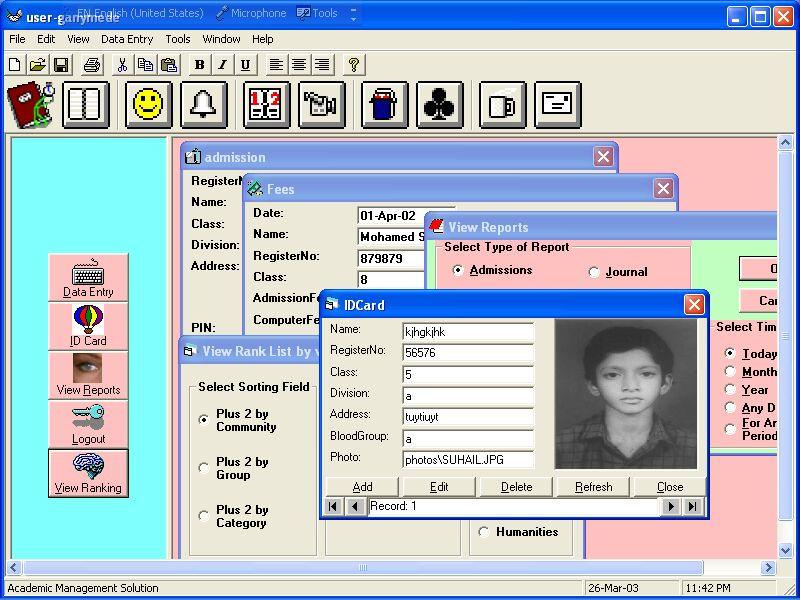Select the Humanities radio button
The image size is (800, 600).
click(484, 532)
